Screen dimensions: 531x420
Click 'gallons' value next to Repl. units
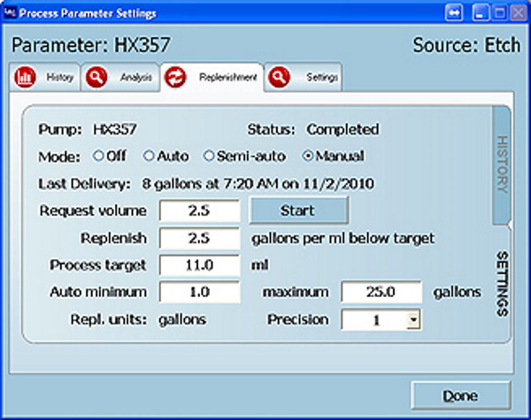point(182,319)
